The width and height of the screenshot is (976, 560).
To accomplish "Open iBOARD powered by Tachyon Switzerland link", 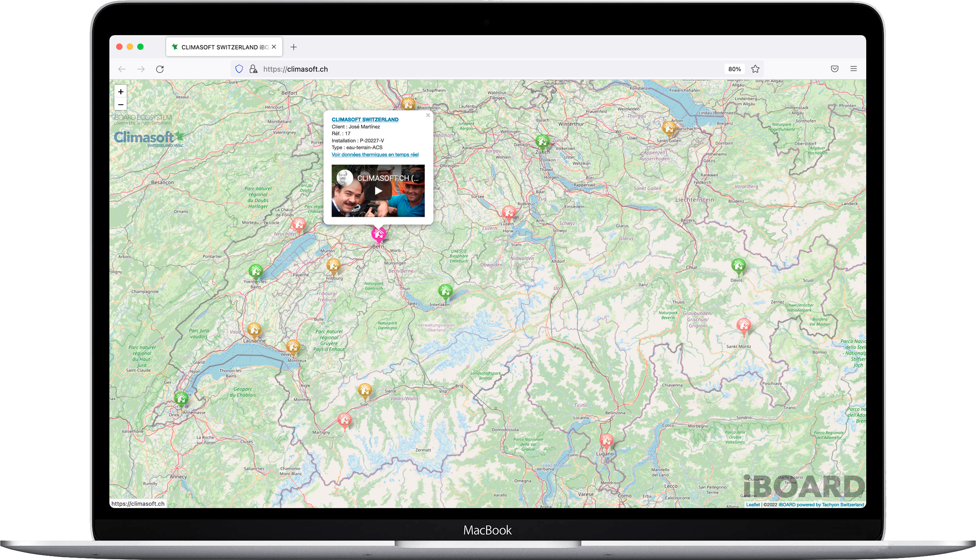I will (x=821, y=505).
